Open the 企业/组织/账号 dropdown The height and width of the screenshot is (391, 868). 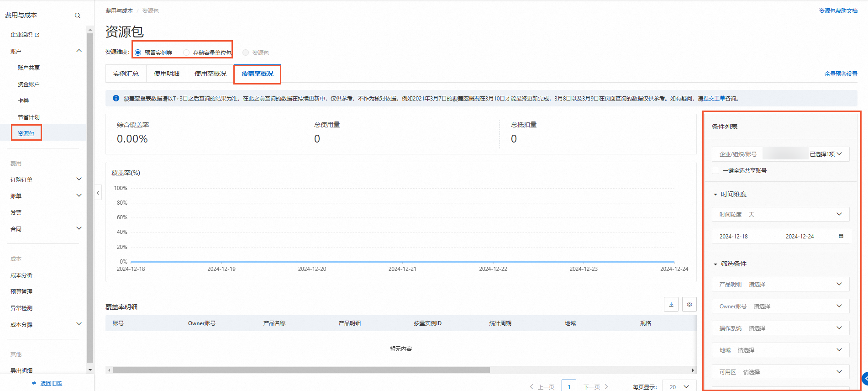click(780, 154)
